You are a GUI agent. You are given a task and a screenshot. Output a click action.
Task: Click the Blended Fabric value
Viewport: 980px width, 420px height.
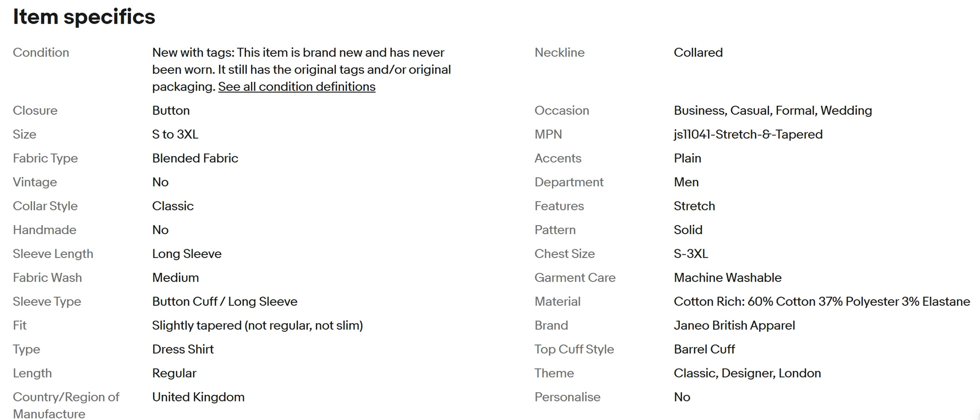point(195,158)
